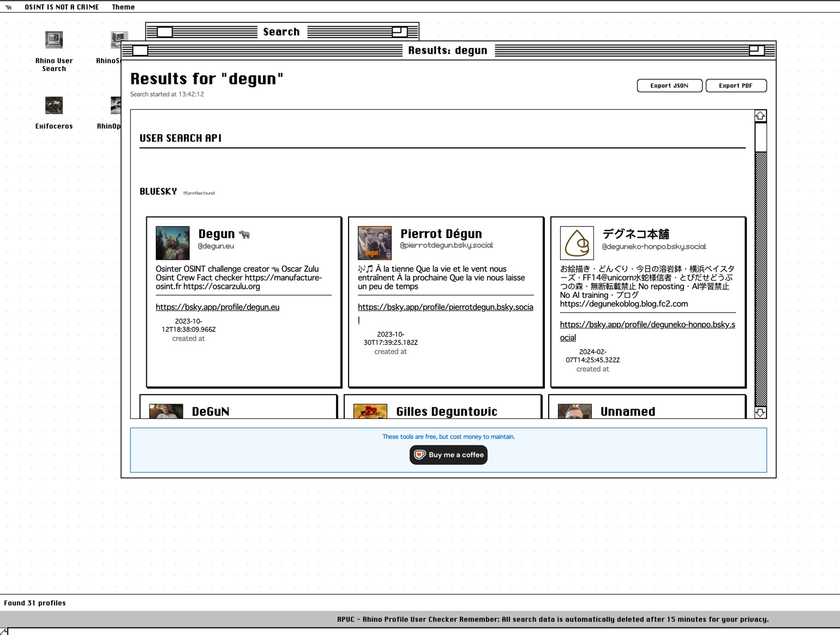
Task: Click the Export PDF button
Action: (736, 86)
